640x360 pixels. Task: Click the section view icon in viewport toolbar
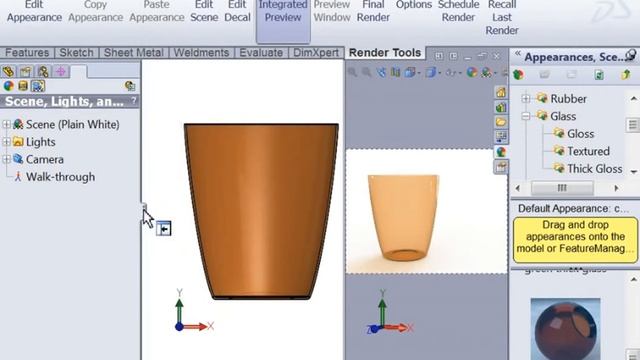396,73
